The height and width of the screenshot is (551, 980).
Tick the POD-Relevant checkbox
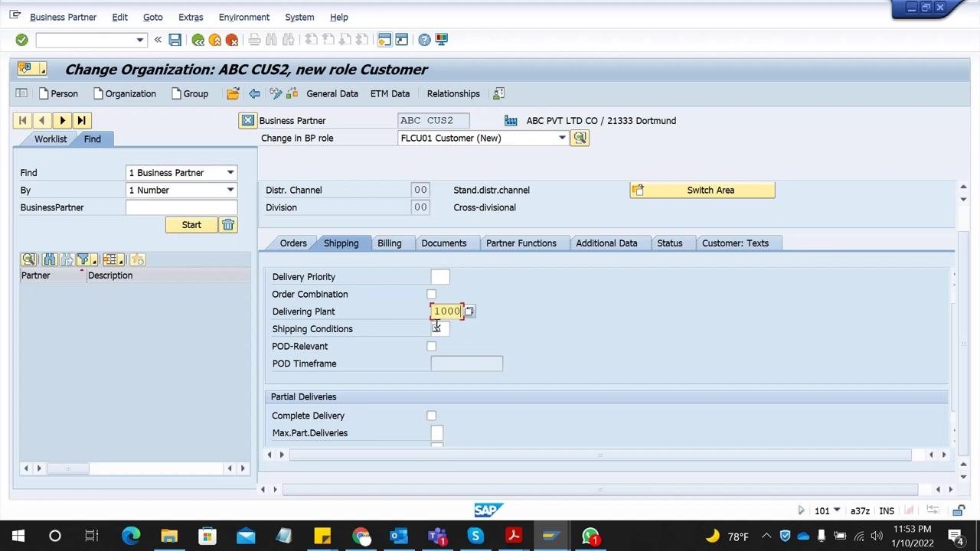[x=432, y=346]
